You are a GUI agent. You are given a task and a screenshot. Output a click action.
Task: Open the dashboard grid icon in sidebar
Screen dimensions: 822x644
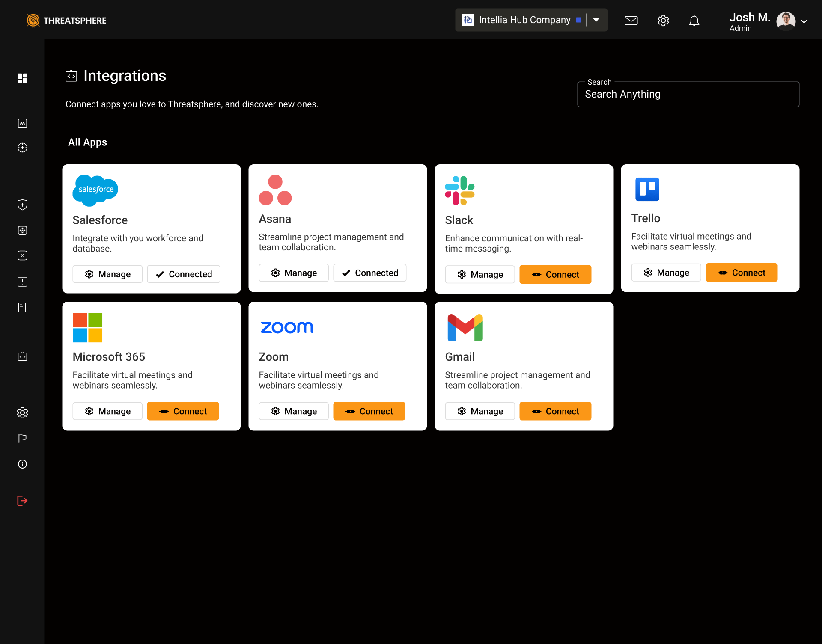pos(22,78)
